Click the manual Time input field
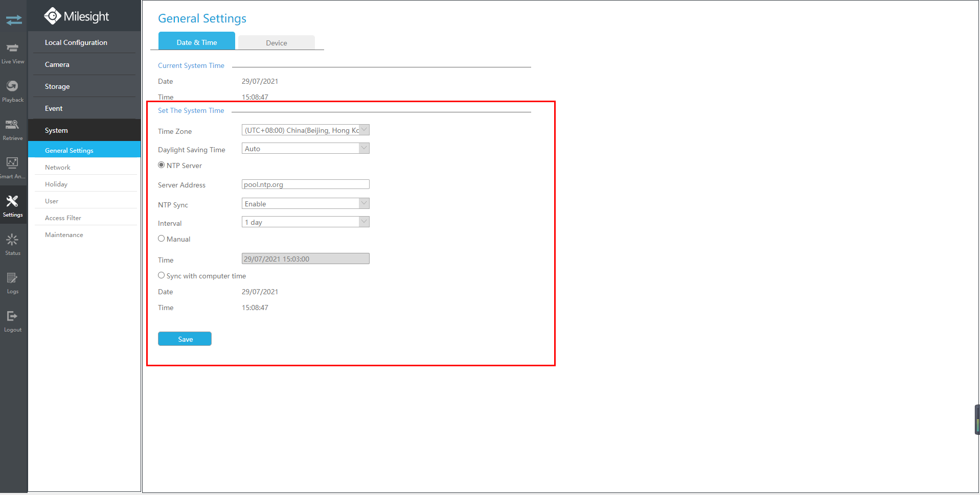This screenshot has height=495, width=980. (x=305, y=258)
